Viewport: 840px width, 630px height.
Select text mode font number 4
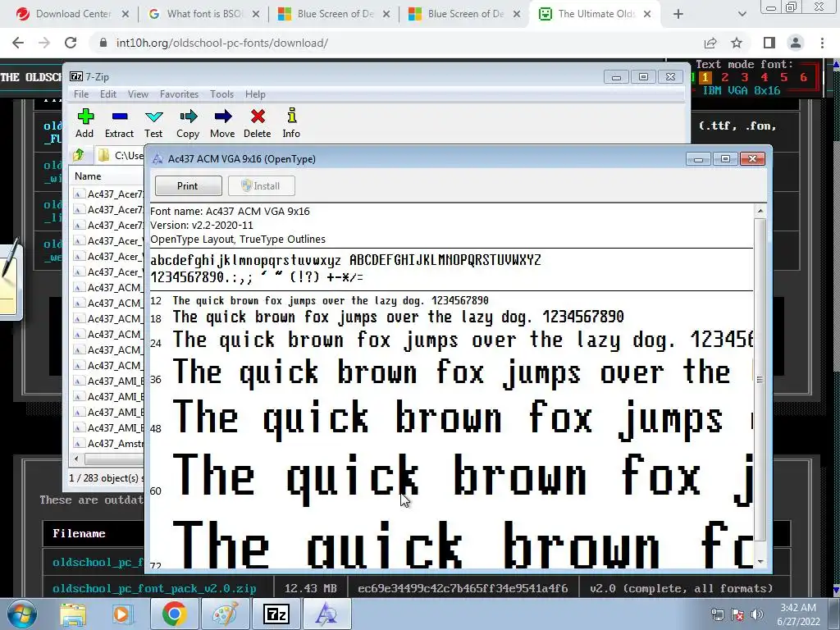pos(765,78)
